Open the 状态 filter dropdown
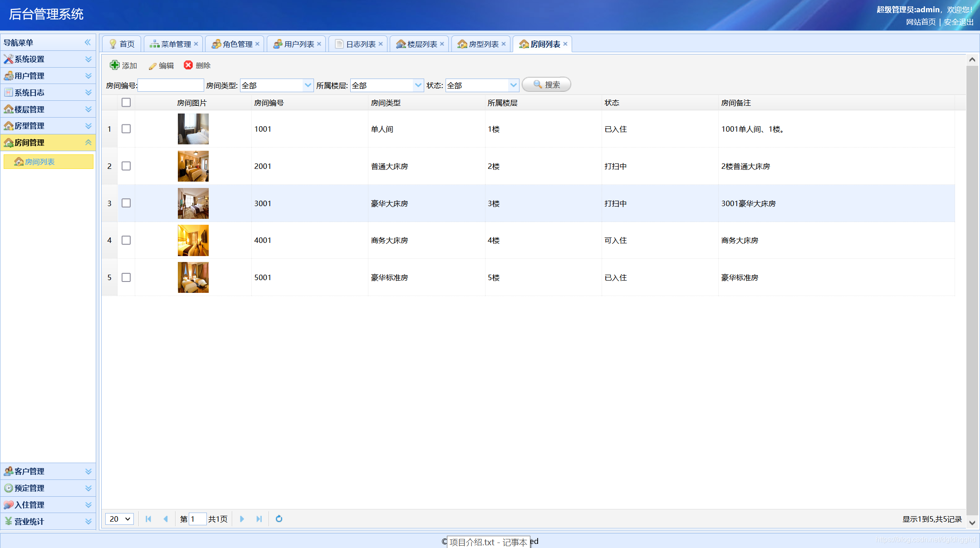 (514, 85)
